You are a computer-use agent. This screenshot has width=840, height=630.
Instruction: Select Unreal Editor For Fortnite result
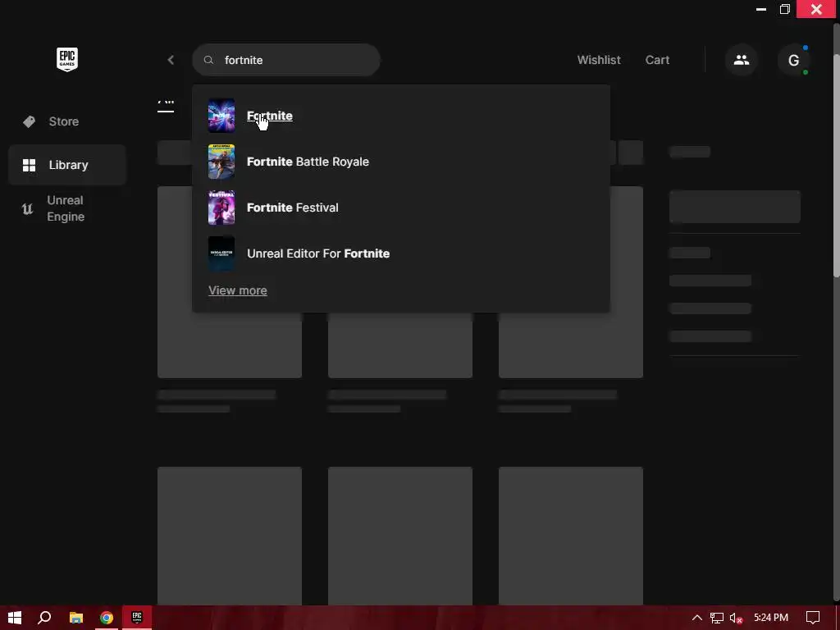point(401,254)
